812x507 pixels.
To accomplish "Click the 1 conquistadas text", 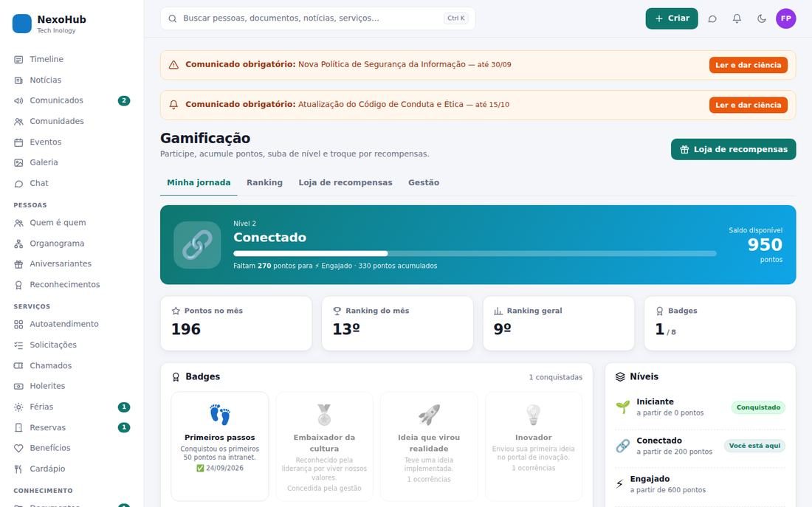I will (x=555, y=378).
